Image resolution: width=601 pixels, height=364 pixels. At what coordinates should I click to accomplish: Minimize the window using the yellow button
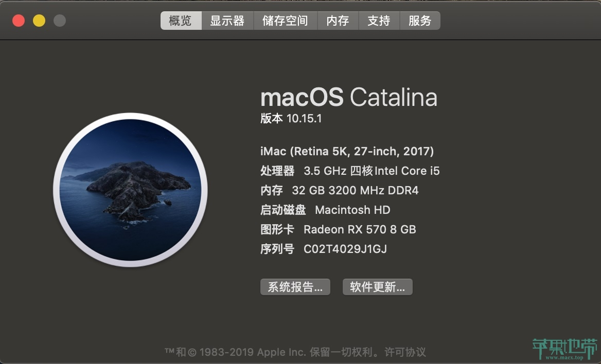click(39, 20)
